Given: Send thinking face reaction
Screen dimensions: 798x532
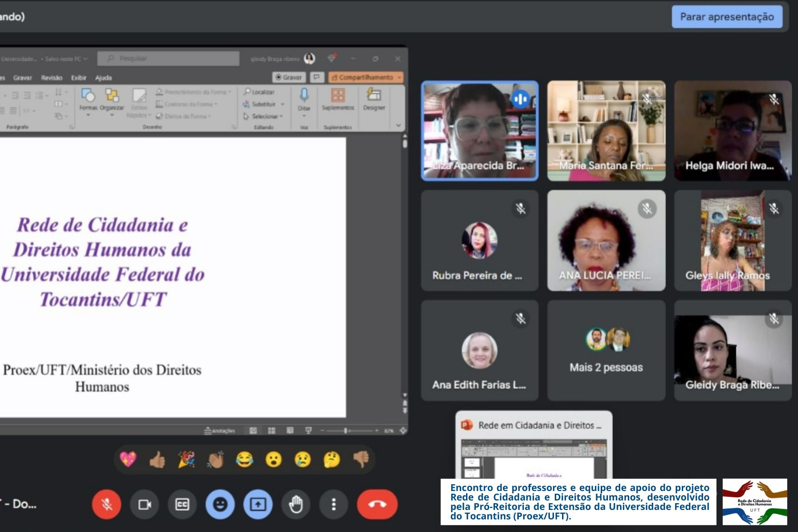Looking at the screenshot, I should click(x=331, y=459).
